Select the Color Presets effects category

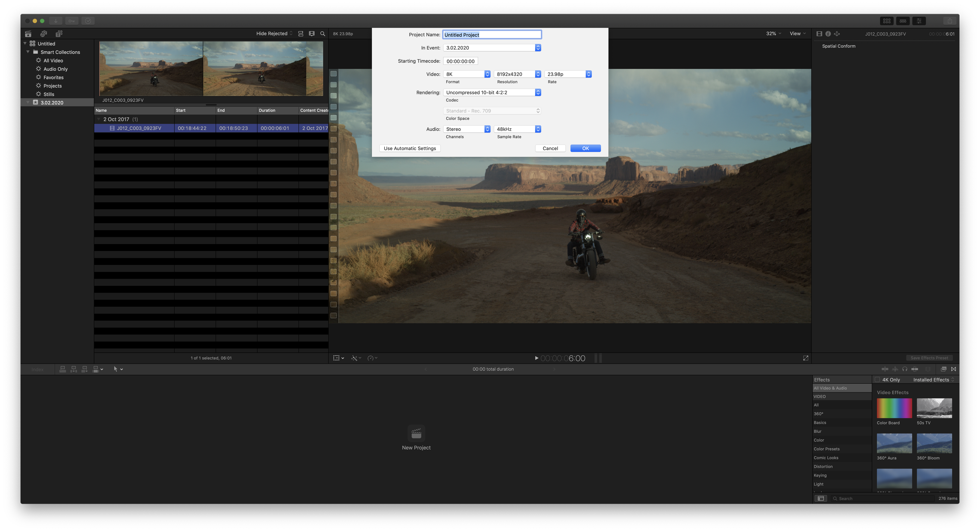[826, 449]
